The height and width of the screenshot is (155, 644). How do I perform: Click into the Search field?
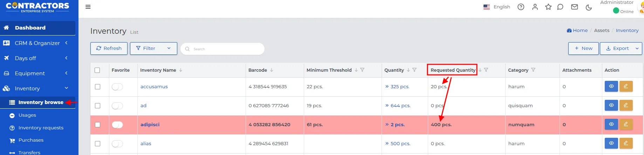pyautogui.click(x=224, y=49)
